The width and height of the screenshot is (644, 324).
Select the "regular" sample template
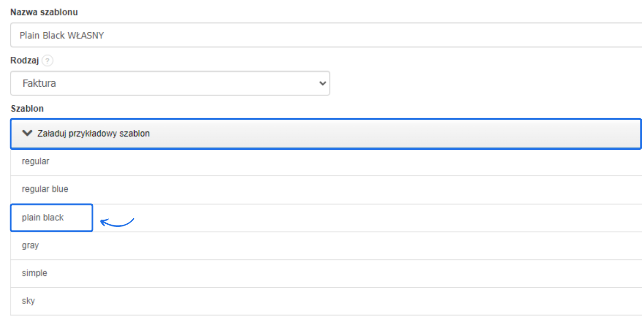coord(35,162)
